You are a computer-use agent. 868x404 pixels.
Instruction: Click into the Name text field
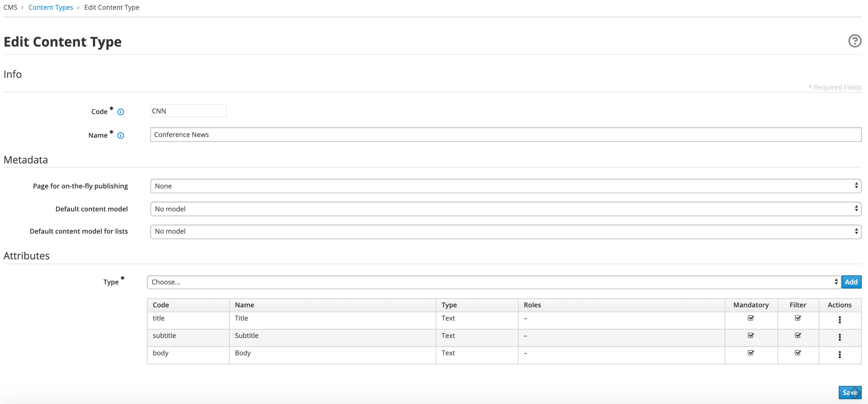(x=505, y=135)
